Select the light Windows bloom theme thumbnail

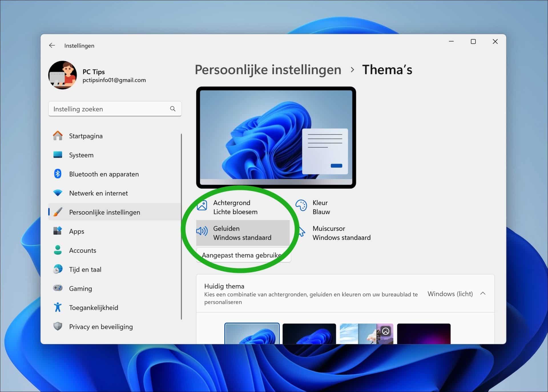click(x=252, y=334)
